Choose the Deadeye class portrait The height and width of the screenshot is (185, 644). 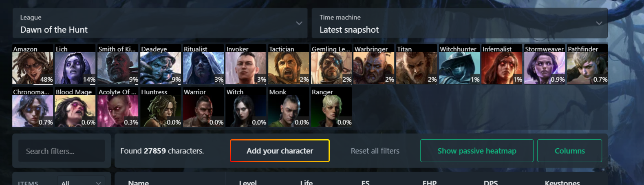click(161, 64)
